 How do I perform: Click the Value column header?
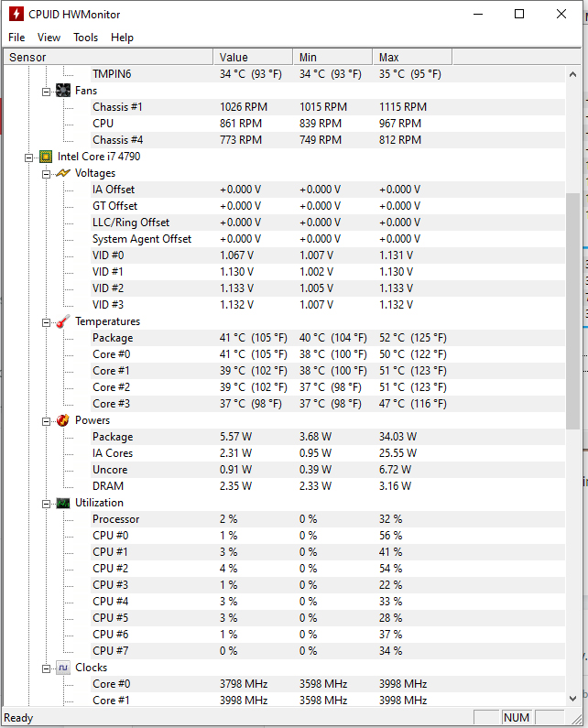pyautogui.click(x=253, y=57)
